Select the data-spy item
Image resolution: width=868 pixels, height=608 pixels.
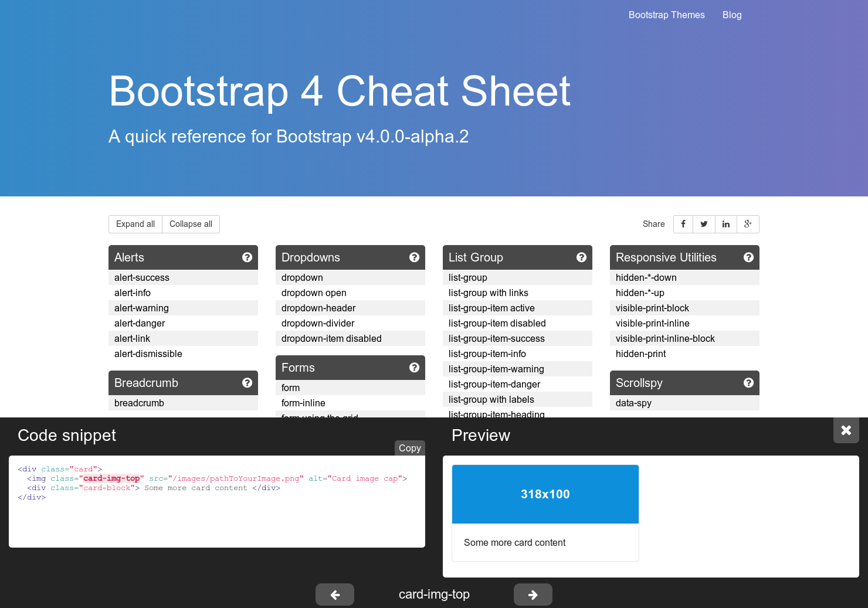pos(684,403)
